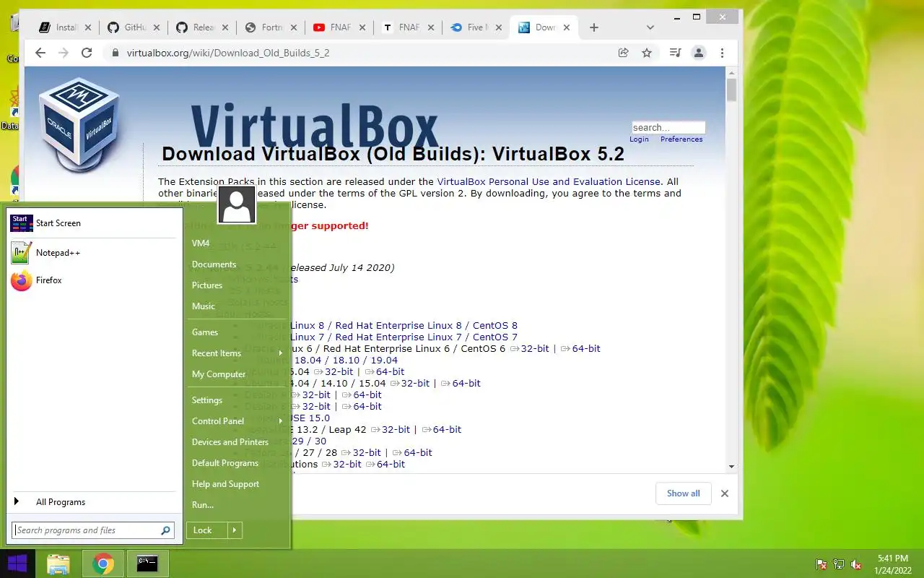Open a new Chrome tab

[x=594, y=27]
